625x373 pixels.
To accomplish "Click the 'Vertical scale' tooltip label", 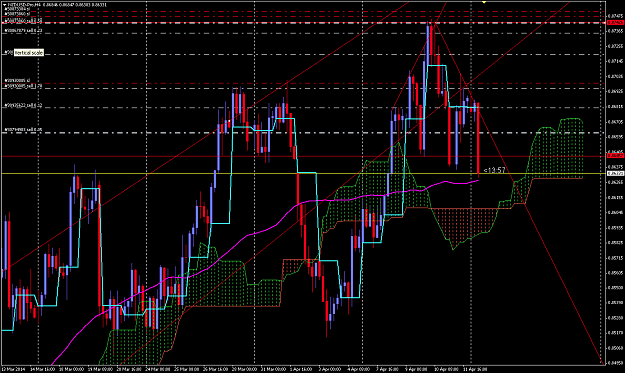I will (29, 53).
